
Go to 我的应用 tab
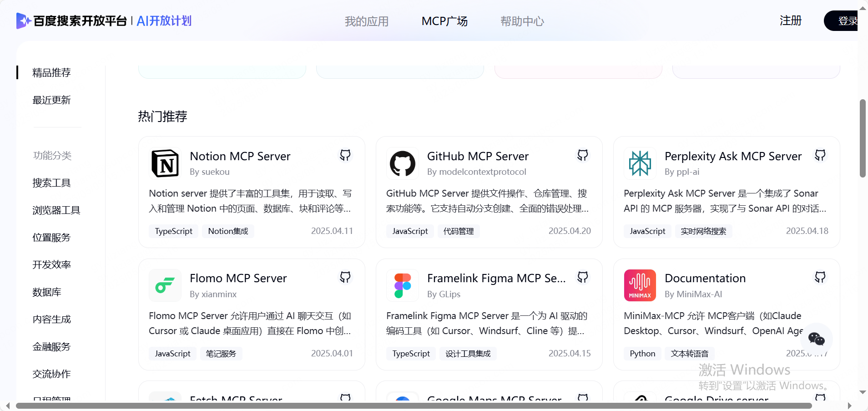(367, 21)
